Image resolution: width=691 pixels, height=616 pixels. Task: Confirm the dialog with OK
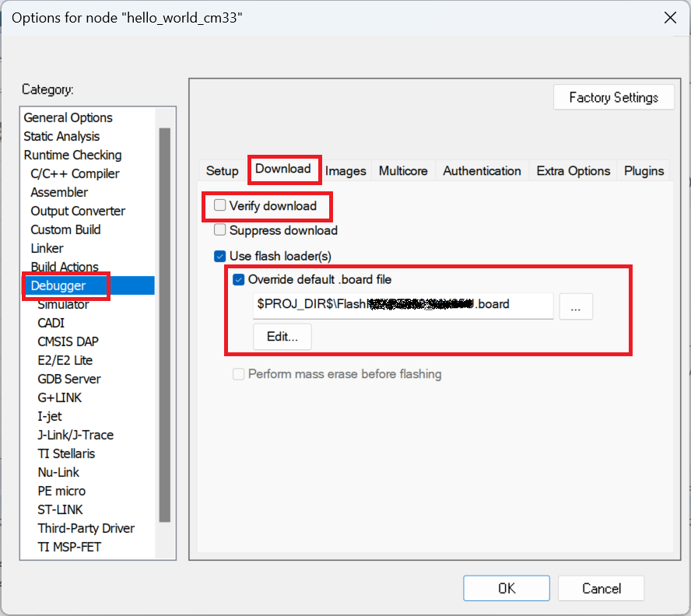[x=507, y=588]
